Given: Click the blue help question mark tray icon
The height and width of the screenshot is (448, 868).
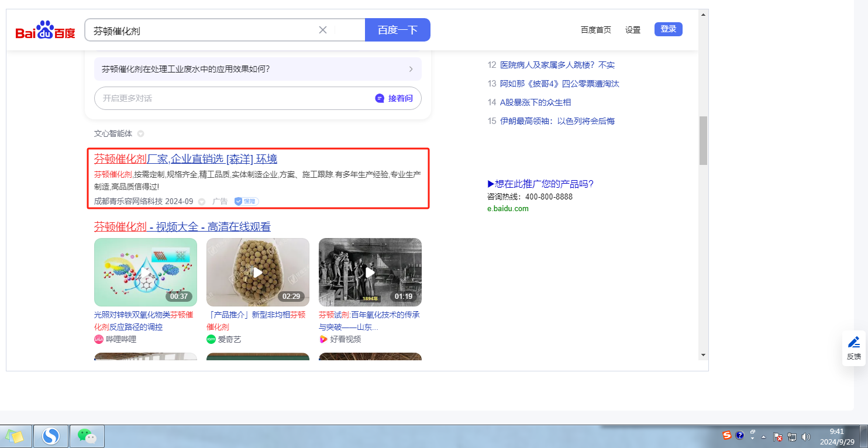Looking at the screenshot, I should pos(740,436).
